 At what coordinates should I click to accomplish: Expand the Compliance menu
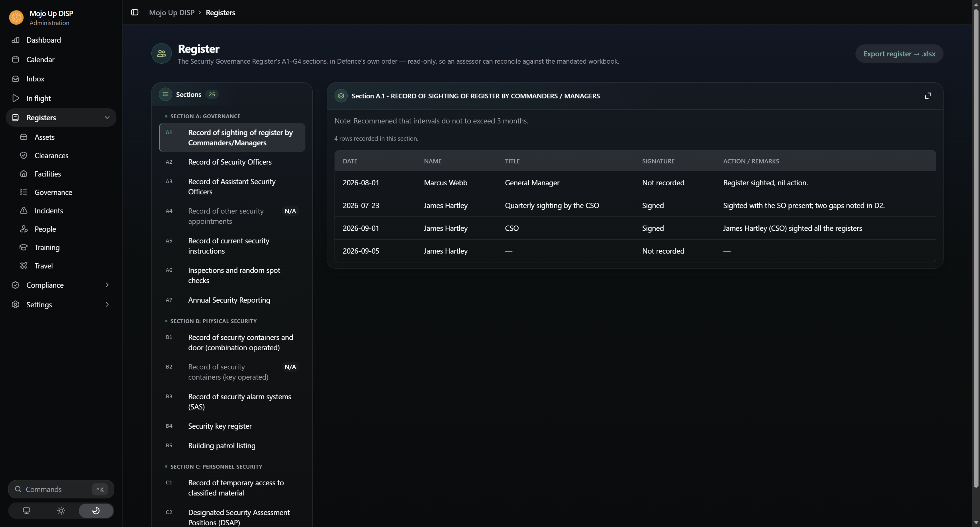(x=61, y=285)
